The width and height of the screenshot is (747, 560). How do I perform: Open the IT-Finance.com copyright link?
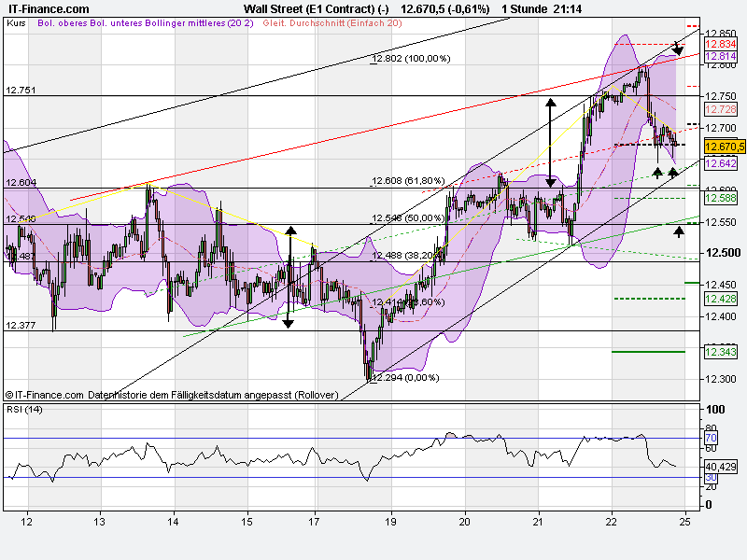[x=43, y=394]
